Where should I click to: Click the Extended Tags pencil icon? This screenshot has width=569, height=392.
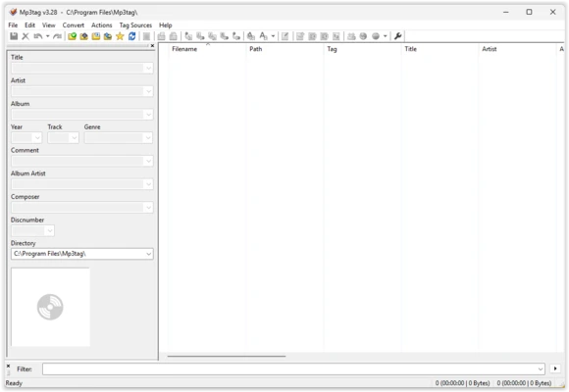[x=285, y=36]
